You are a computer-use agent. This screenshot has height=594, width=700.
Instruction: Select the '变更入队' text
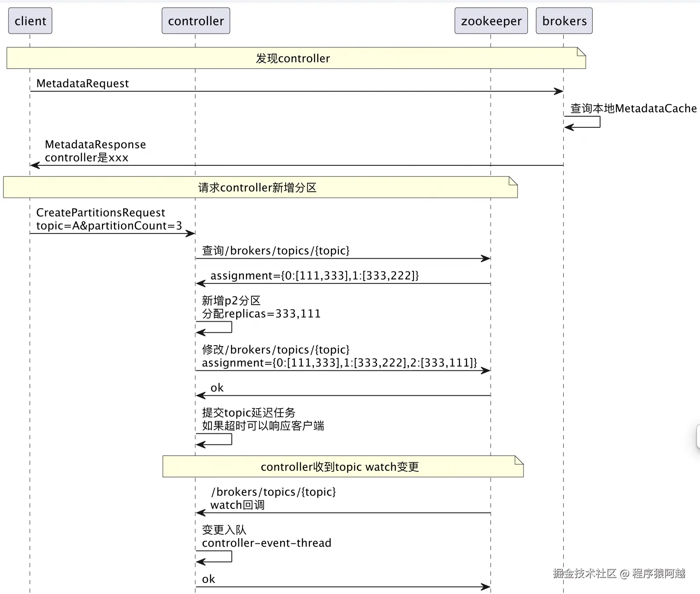pyautogui.click(x=224, y=530)
